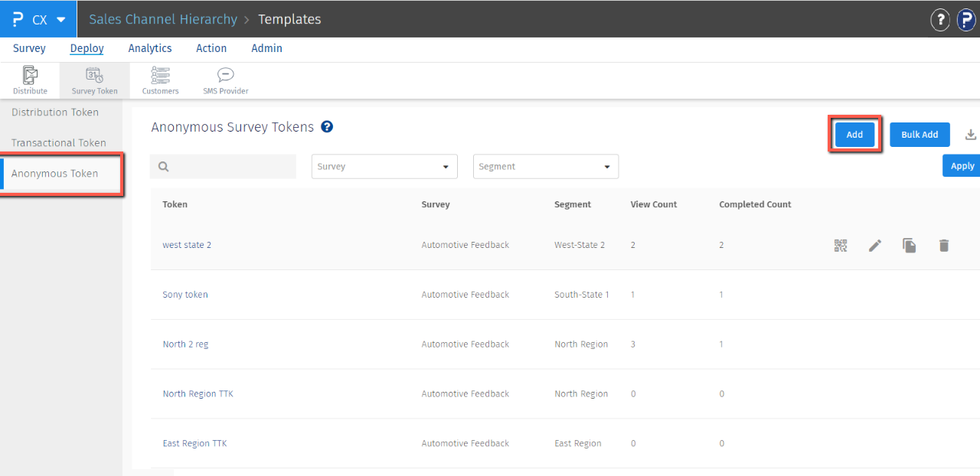Image resolution: width=980 pixels, height=476 pixels.
Task: Open the SMS Provider section
Action: click(225, 80)
